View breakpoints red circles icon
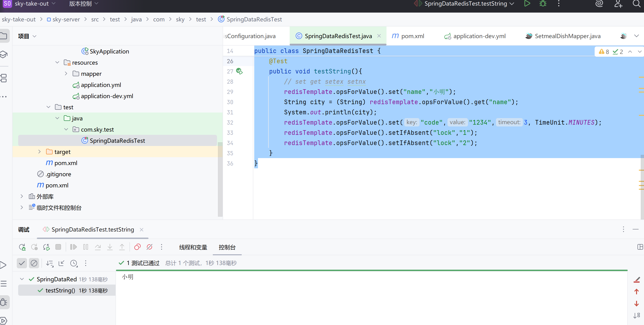This screenshot has height=325, width=644. point(138,247)
